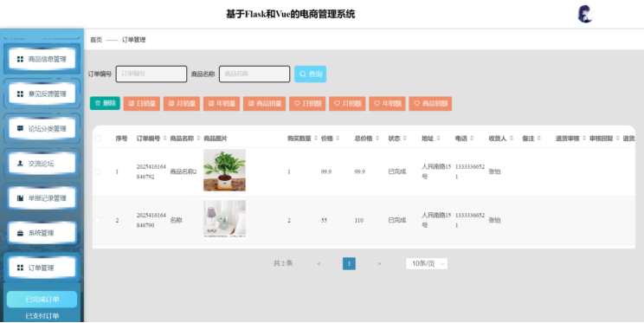Click the 已完成 status in row 1

(396, 171)
